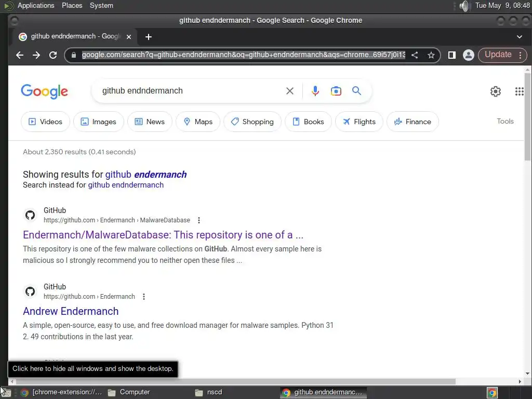Close the github endndermanch tab
This screenshot has width=532, height=399.
[x=129, y=37]
